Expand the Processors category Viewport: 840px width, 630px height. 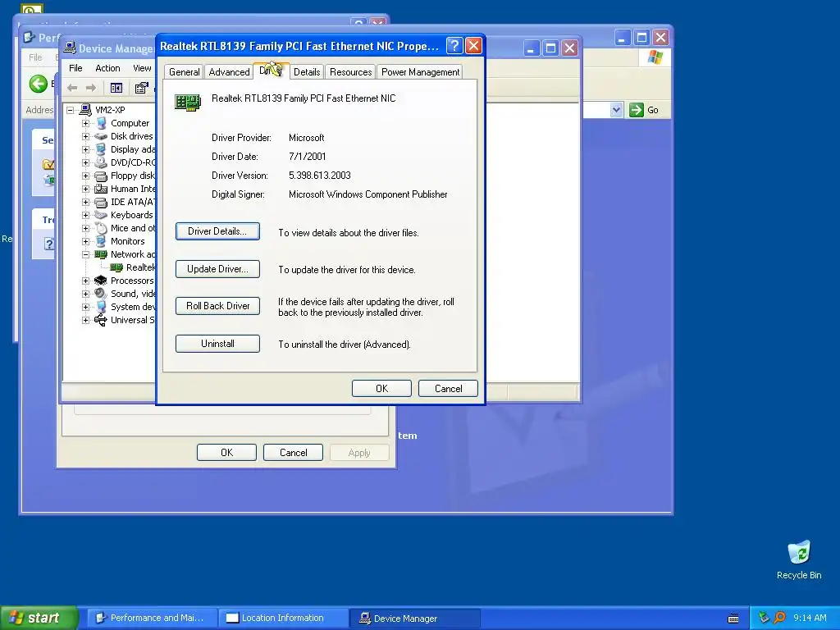pyautogui.click(x=85, y=281)
